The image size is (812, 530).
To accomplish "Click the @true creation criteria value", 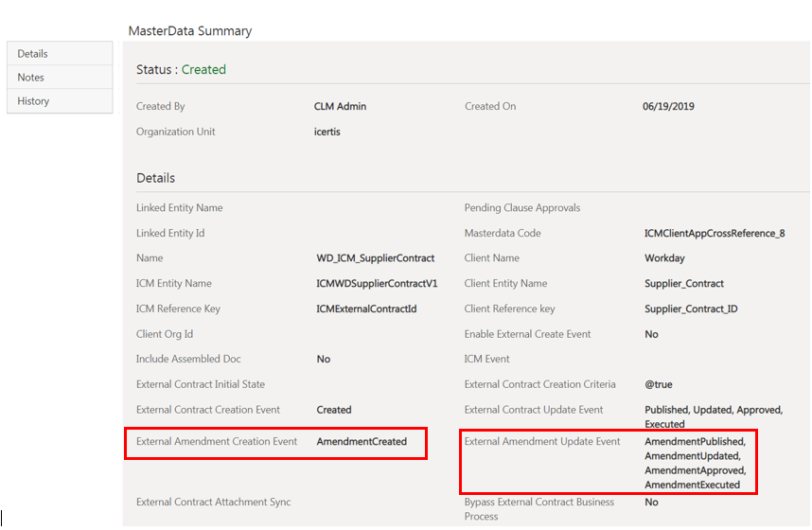I will coord(658,384).
